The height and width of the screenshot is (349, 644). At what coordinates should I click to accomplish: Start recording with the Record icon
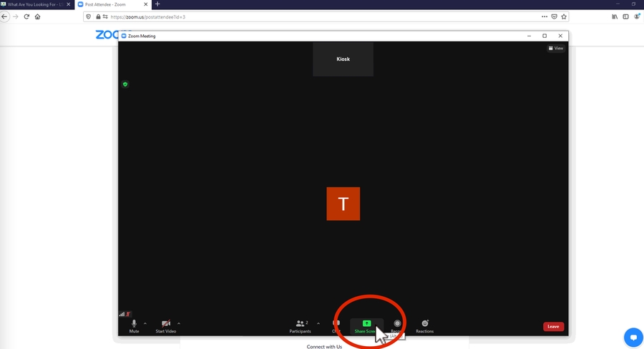click(x=397, y=324)
